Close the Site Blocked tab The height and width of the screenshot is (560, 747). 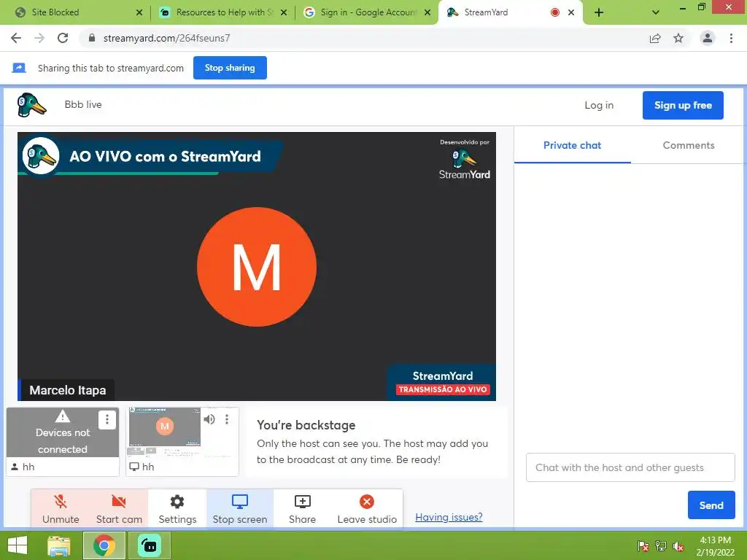[139, 12]
